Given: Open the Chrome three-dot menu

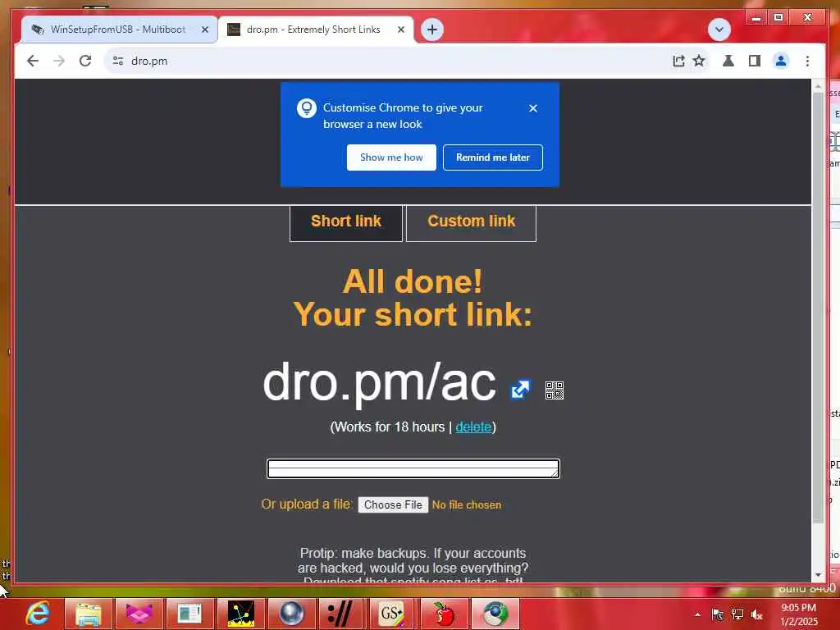Looking at the screenshot, I should (807, 61).
